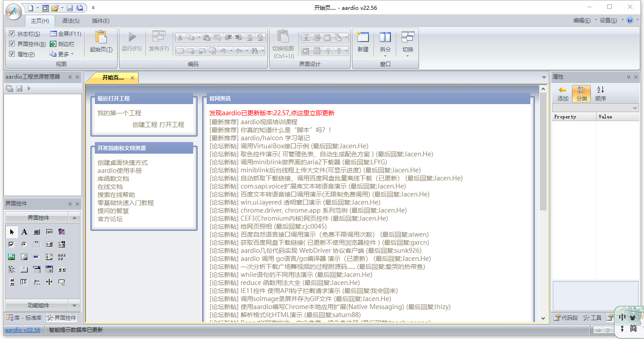The image size is (644, 339).
Task: Open the quick access customize dropdown arrow
Action: pyautogui.click(x=93, y=8)
